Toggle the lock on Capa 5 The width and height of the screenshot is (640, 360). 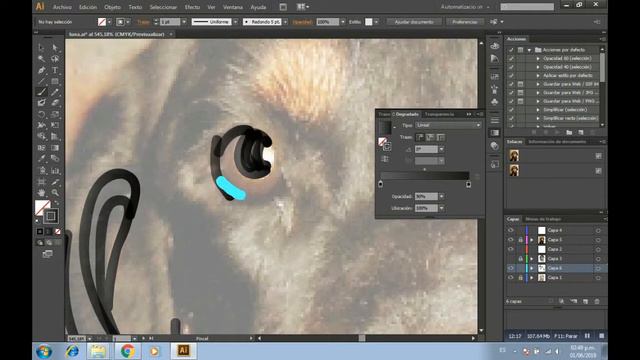[520, 240]
